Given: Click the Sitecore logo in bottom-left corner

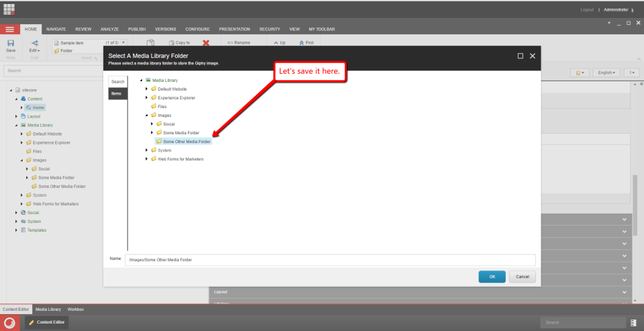Looking at the screenshot, I should tap(9, 322).
